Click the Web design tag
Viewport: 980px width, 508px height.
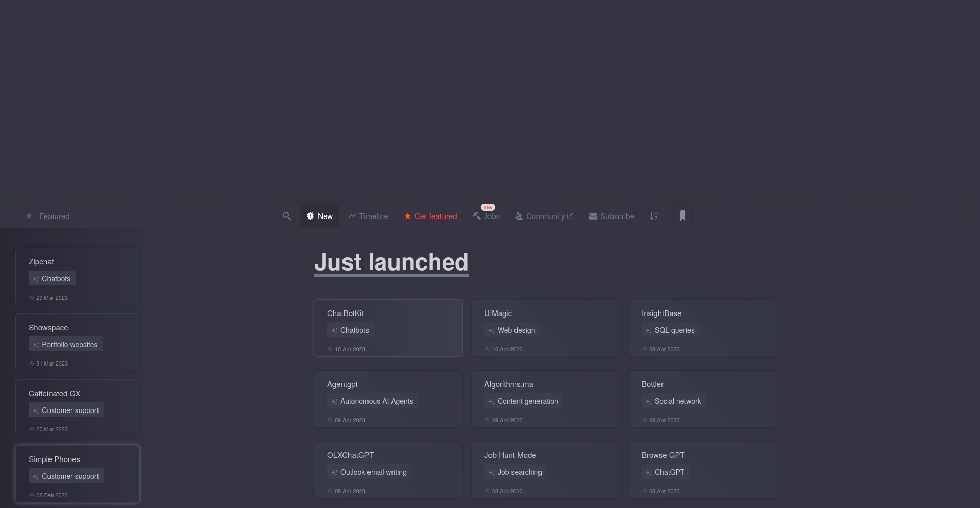pos(512,330)
